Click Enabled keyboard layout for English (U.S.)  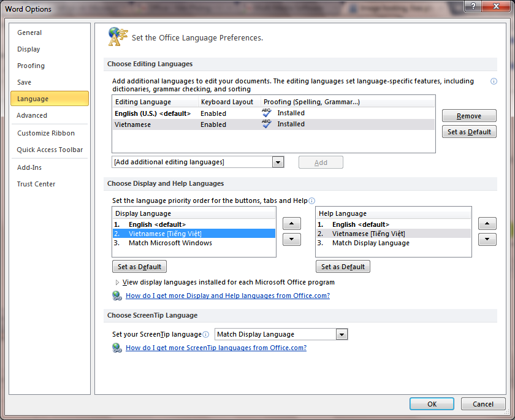pyautogui.click(x=213, y=113)
